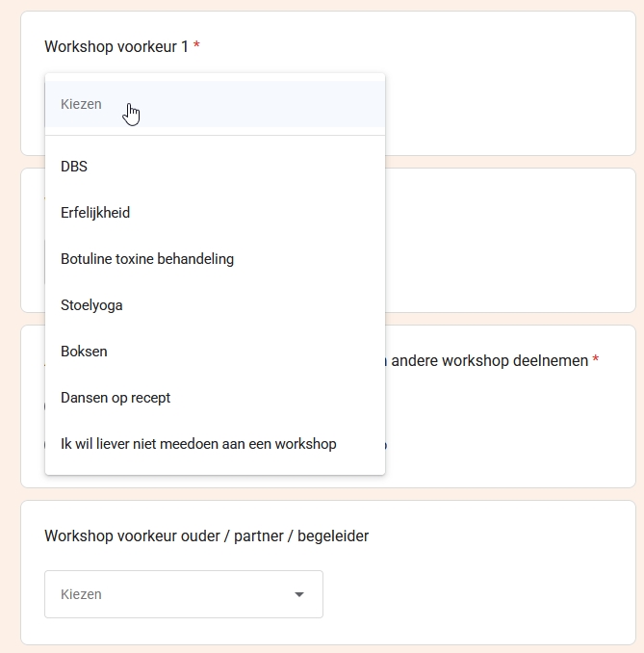Choose the Boksen workshop
Viewport: 644px width, 653px height.
pyautogui.click(x=84, y=352)
